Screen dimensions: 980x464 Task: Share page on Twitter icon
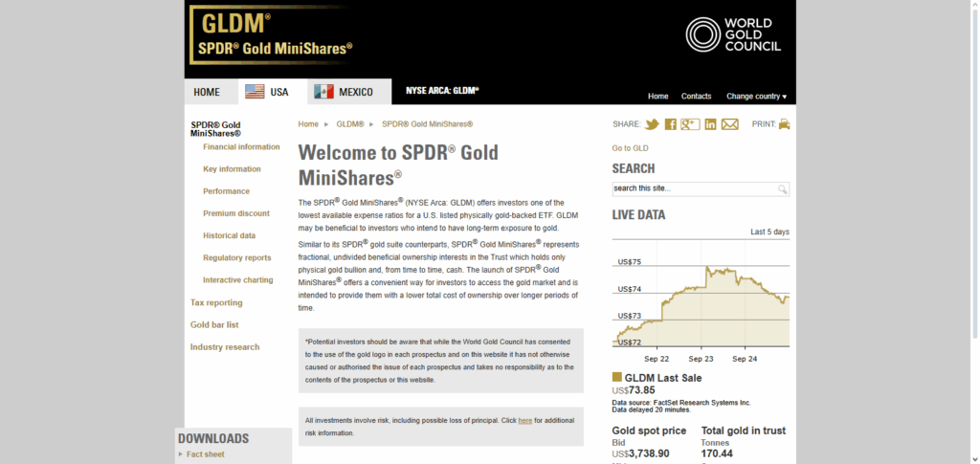coord(652,124)
